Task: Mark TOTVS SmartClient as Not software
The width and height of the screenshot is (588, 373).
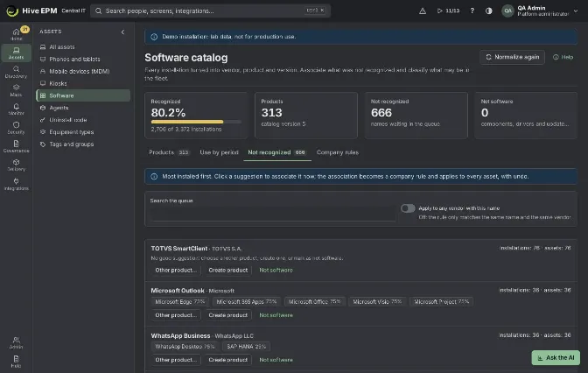Action: point(276,271)
